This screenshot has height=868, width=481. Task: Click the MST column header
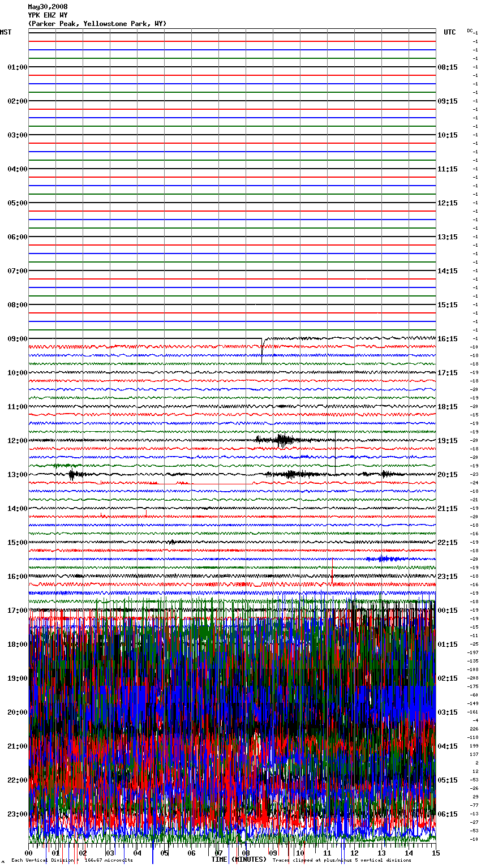[x=6, y=32]
